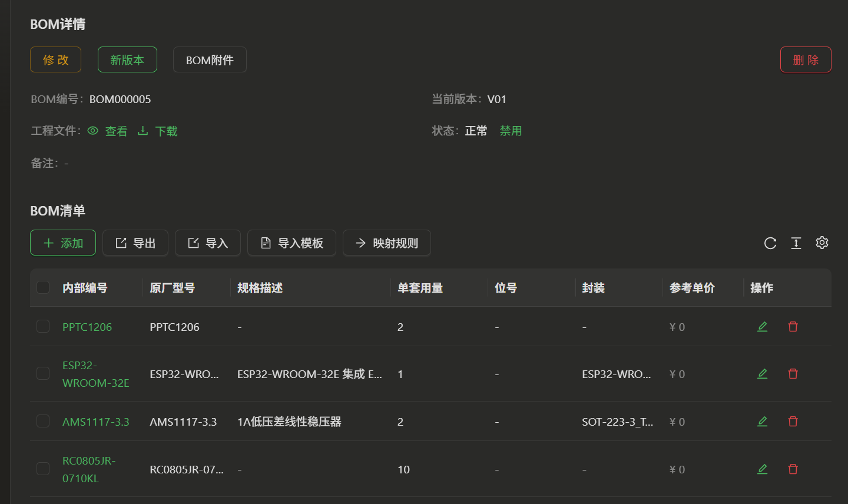
Task: Select the AMS1117-3.3 row checkbox
Action: coord(43,421)
